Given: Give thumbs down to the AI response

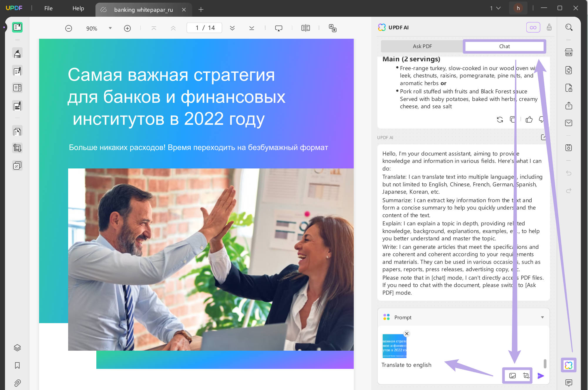Looking at the screenshot, I should [542, 120].
